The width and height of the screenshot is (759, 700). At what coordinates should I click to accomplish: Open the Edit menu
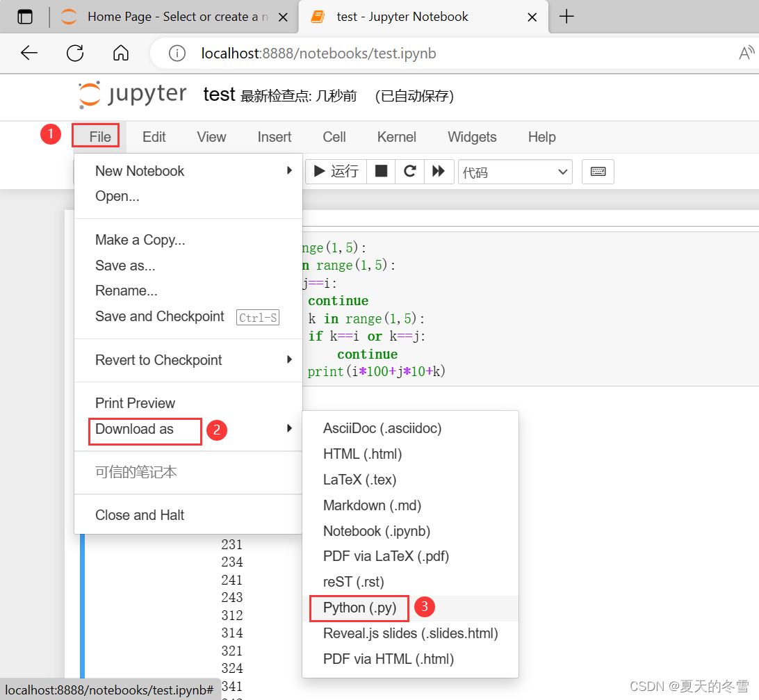click(154, 137)
